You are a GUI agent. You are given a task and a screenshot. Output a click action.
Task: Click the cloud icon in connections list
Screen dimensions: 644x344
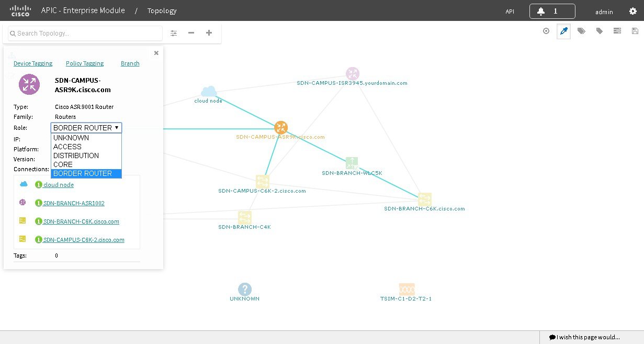coord(24,184)
